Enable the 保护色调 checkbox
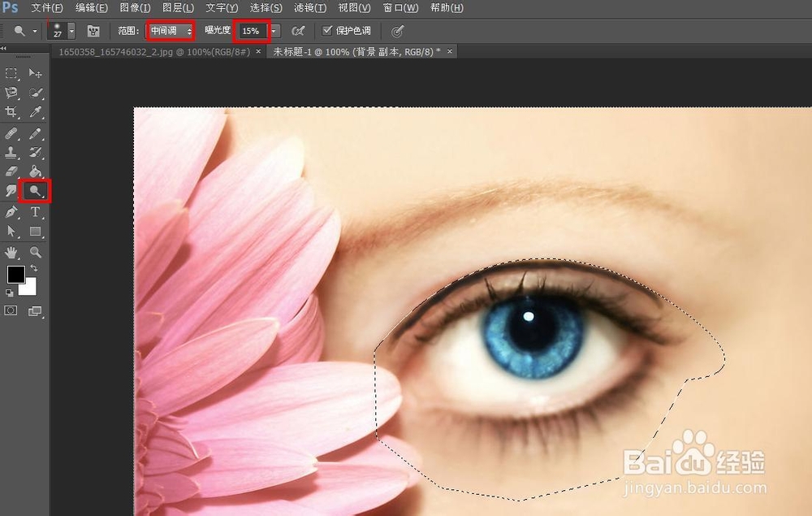The width and height of the screenshot is (812, 516). (327, 31)
